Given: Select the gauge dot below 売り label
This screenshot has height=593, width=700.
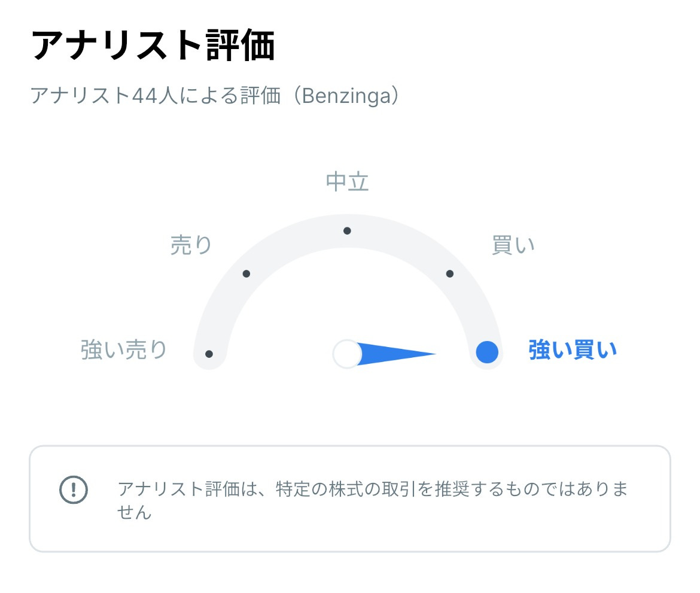Looking at the screenshot, I should (x=245, y=274).
